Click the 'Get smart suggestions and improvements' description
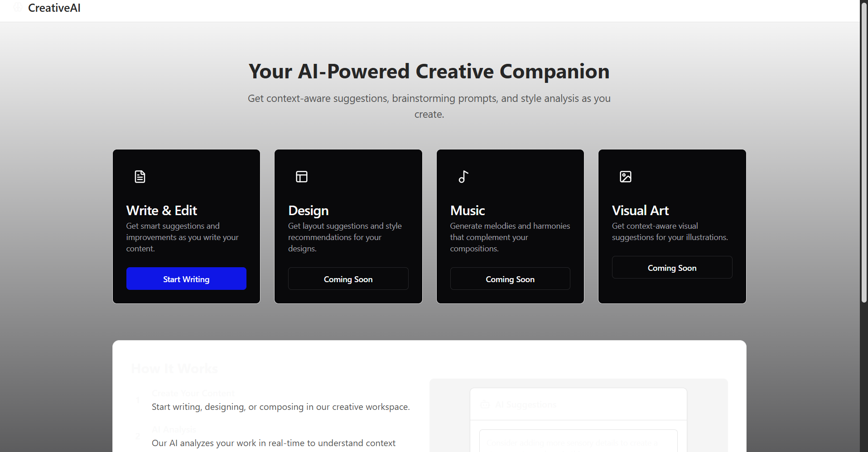The height and width of the screenshot is (452, 868). coord(183,237)
